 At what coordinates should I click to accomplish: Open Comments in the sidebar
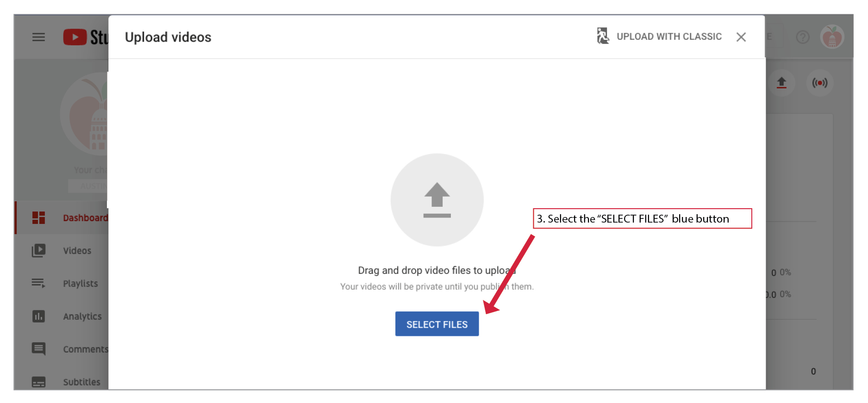click(85, 349)
